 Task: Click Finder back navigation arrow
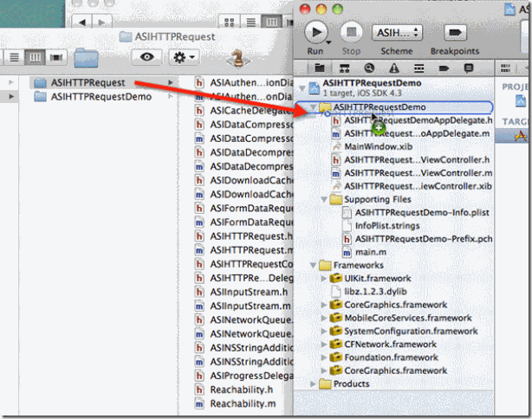tap(81, 23)
